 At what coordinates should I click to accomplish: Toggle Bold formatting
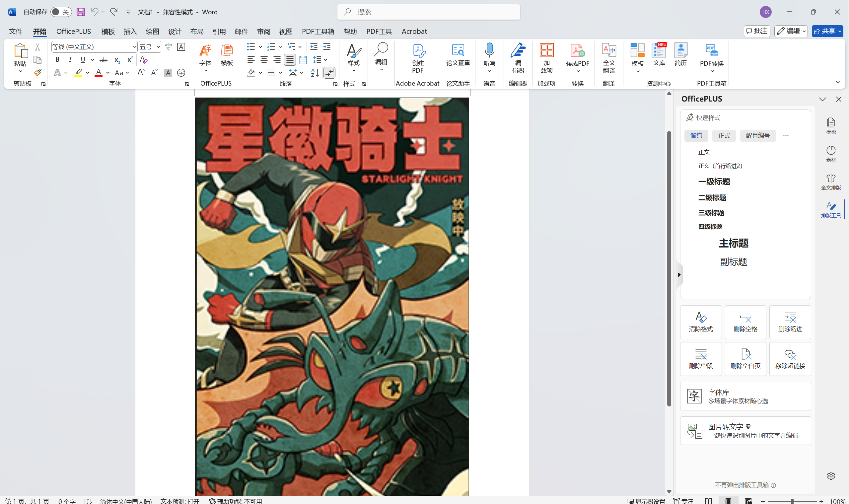(57, 60)
